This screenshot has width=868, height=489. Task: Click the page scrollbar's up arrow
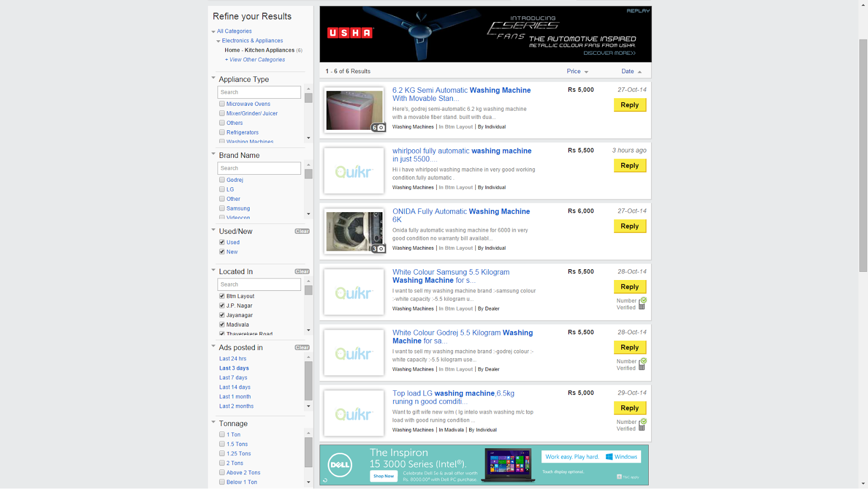coord(863,5)
